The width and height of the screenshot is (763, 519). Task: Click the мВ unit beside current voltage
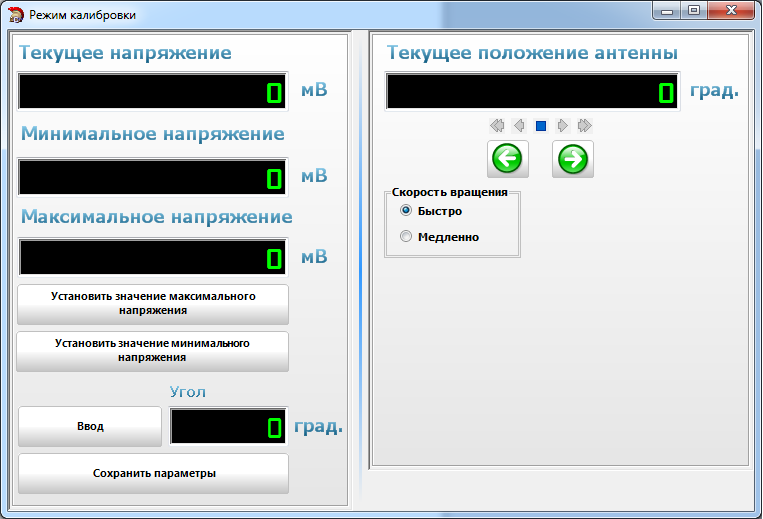[x=314, y=90]
